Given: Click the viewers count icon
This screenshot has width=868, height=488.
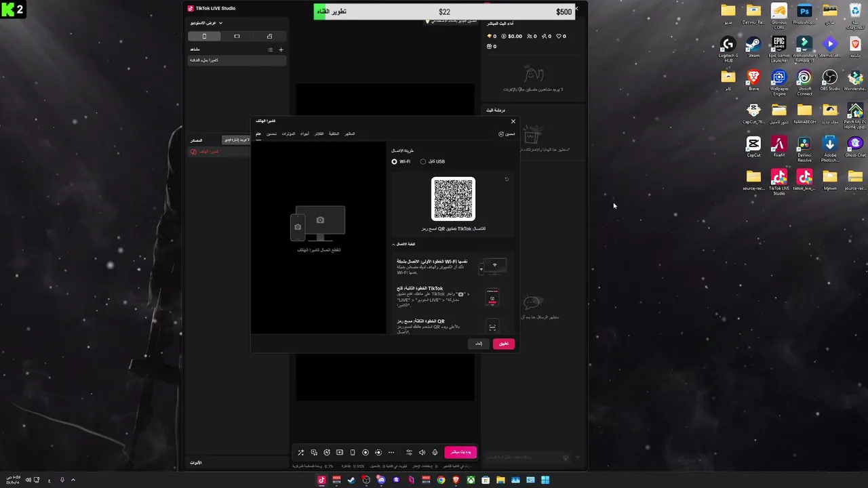Looking at the screenshot, I should click(x=532, y=37).
